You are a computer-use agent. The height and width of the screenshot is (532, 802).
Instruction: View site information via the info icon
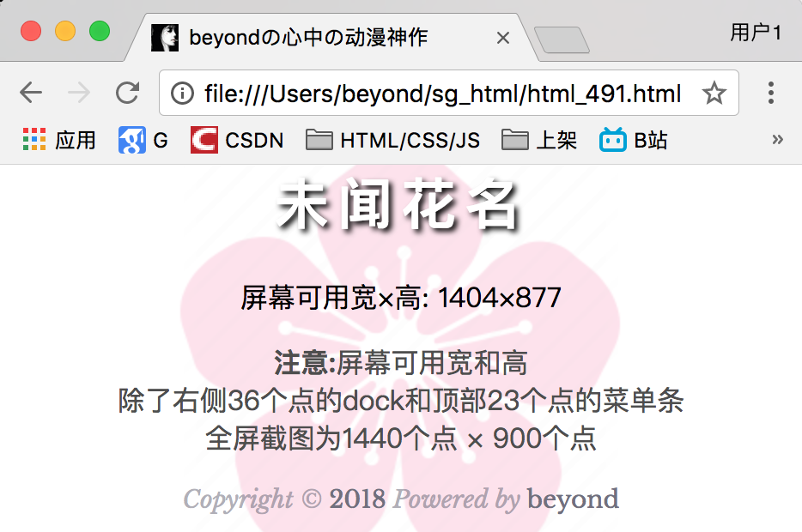pyautogui.click(x=182, y=94)
